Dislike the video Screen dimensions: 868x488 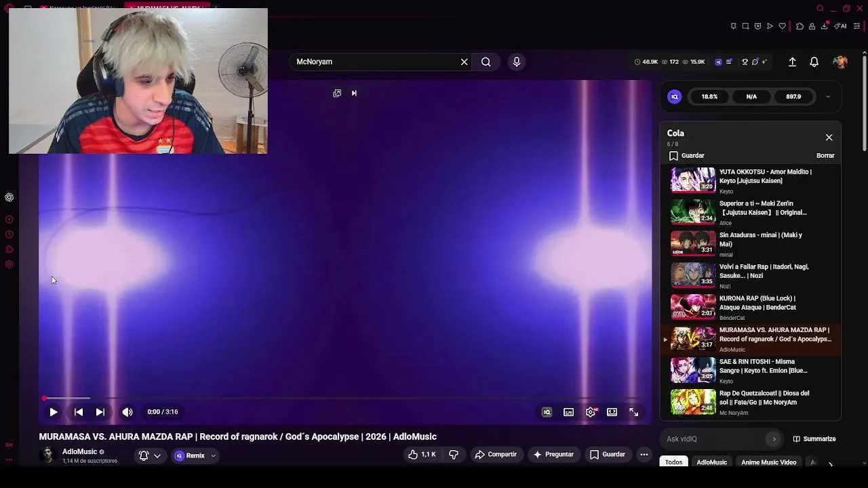pyautogui.click(x=454, y=455)
